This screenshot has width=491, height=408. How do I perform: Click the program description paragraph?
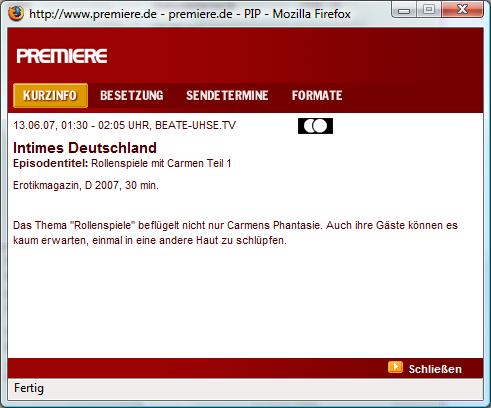coord(235,233)
